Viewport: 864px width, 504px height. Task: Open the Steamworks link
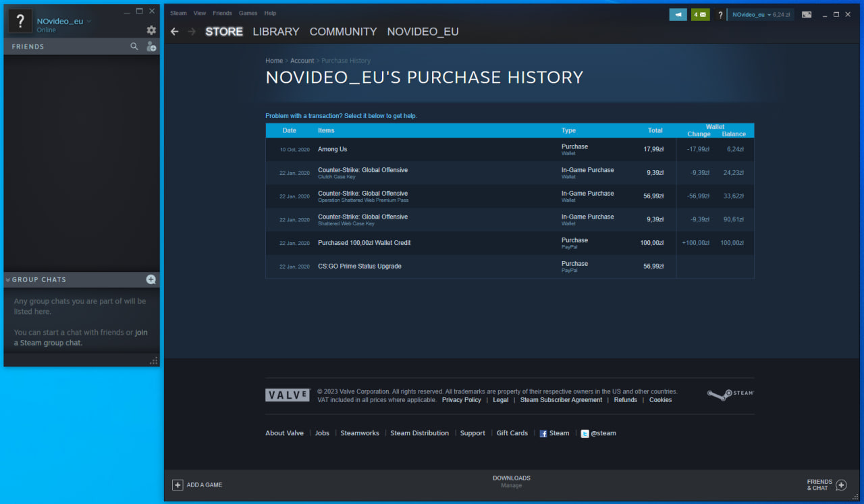pos(360,433)
